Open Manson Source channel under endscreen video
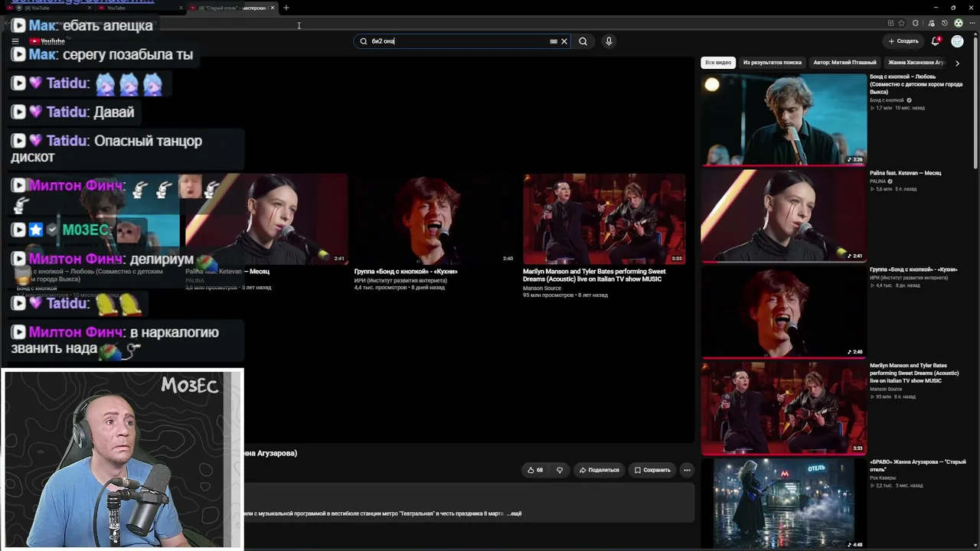 [542, 289]
